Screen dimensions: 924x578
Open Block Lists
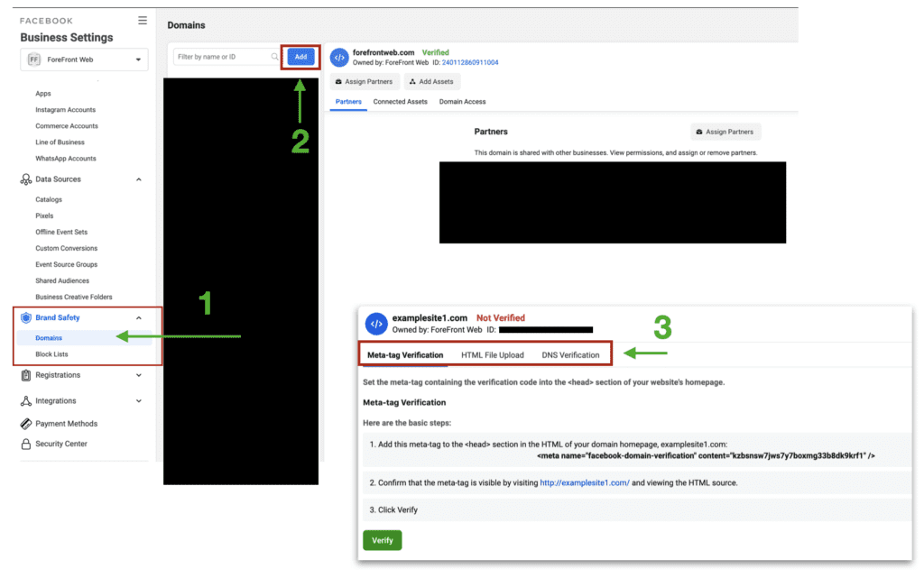[x=51, y=354]
